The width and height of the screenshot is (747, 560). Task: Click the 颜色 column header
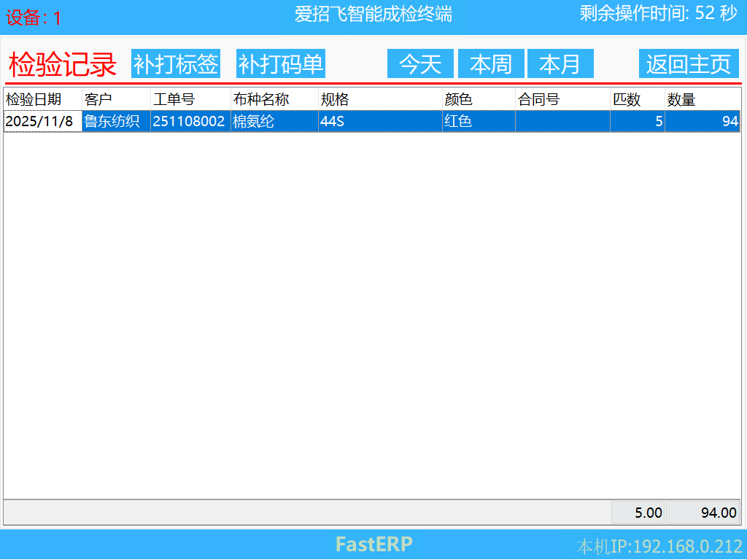pyautogui.click(x=479, y=99)
